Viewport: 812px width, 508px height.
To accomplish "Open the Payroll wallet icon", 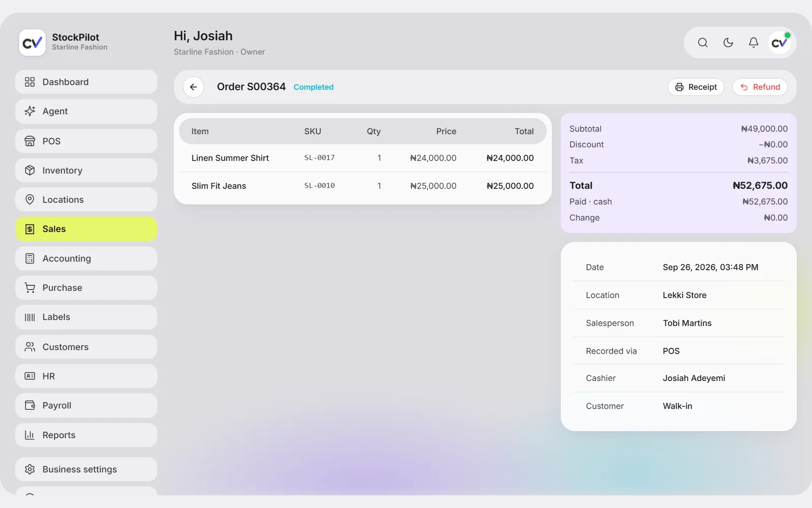I will coord(30,405).
